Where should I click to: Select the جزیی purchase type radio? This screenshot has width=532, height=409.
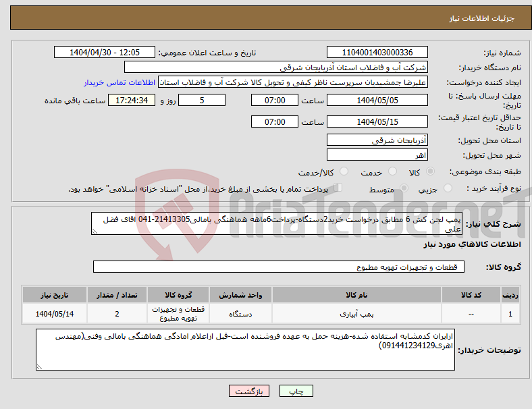448,188
